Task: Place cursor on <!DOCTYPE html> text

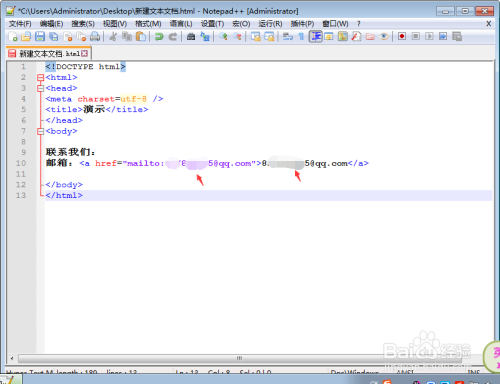Action: tap(86, 67)
